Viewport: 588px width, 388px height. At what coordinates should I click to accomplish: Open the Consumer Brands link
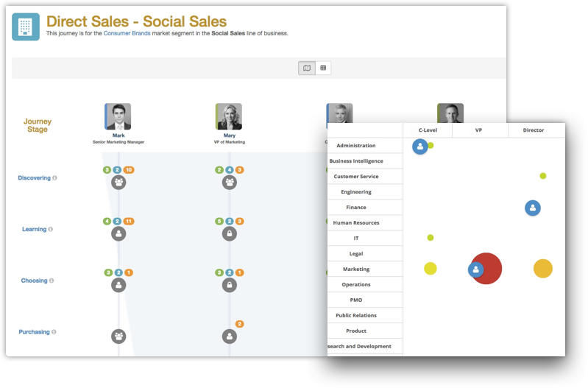click(127, 33)
